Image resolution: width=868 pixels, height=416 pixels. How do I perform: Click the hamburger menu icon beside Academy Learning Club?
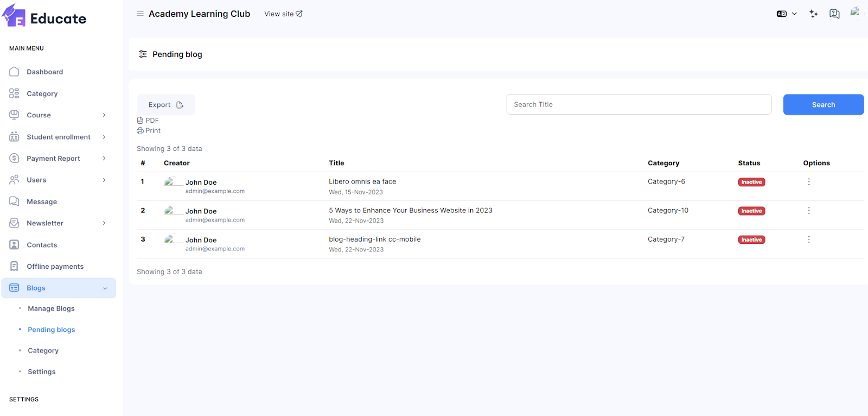click(140, 14)
